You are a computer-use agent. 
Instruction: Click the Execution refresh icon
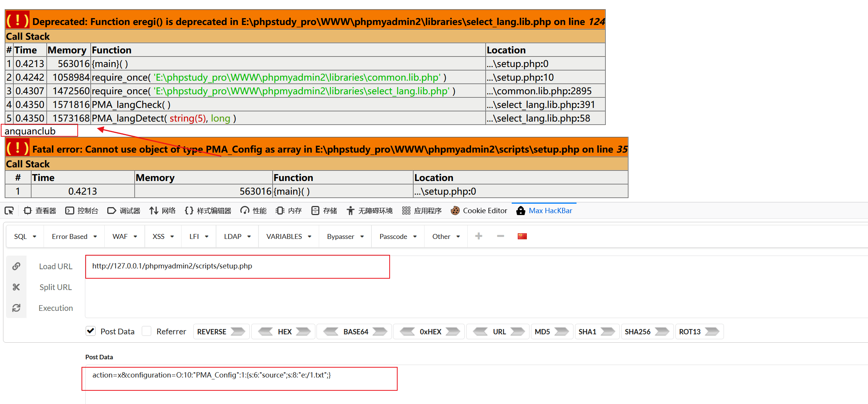[16, 308]
